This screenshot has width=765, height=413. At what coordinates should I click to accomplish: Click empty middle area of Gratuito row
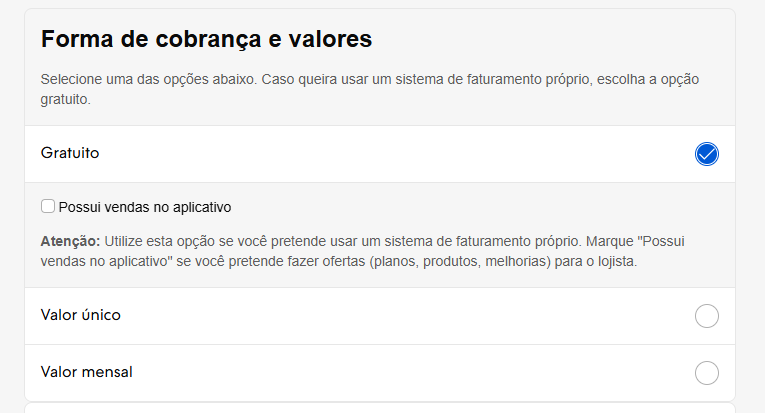[380, 154]
